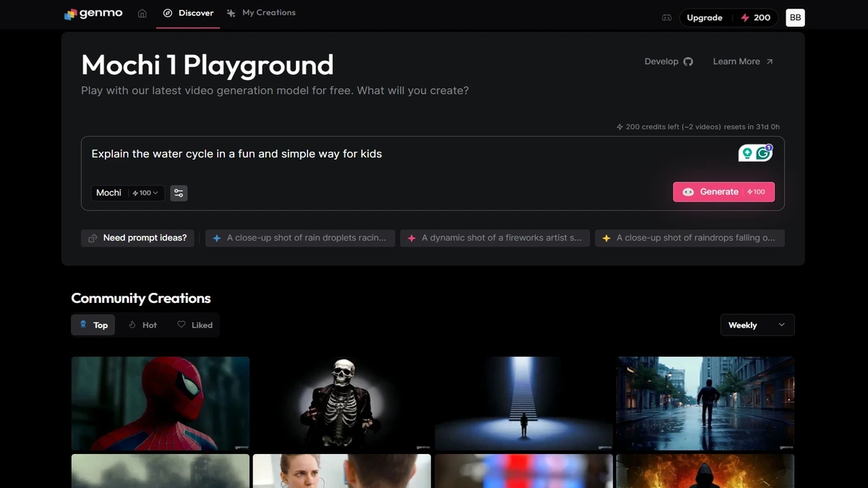Use the fireworks artist prompt suggestion
Image resolution: width=868 pixels, height=488 pixels.
point(495,238)
